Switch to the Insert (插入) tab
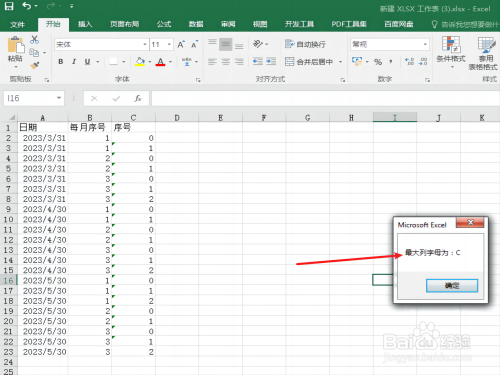The width and height of the screenshot is (500, 375). [85, 24]
